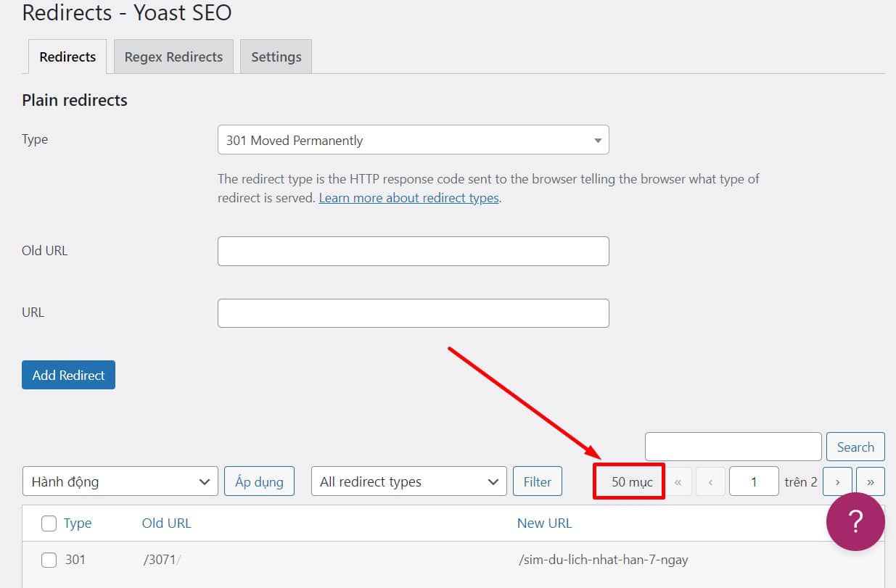This screenshot has height=588, width=896.
Task: Expand the Hành động bulk actions dropdown
Action: click(x=120, y=481)
